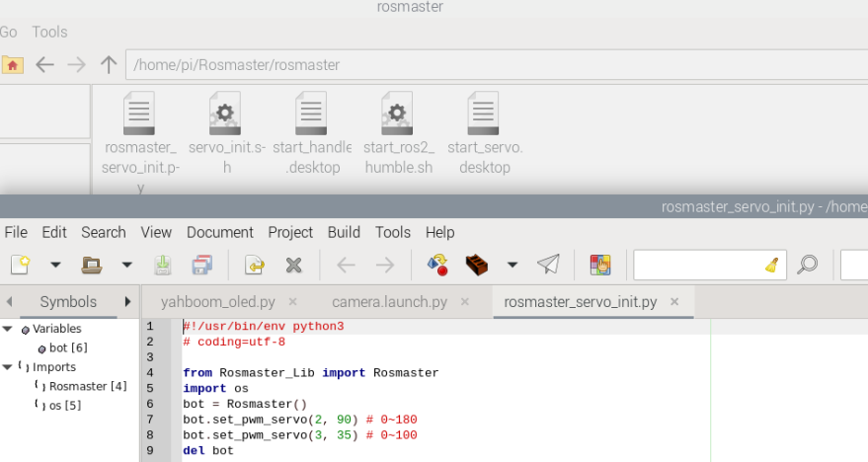Screen dimensions: 868x462
Task: Click the file manager path field
Action: tap(494, 65)
